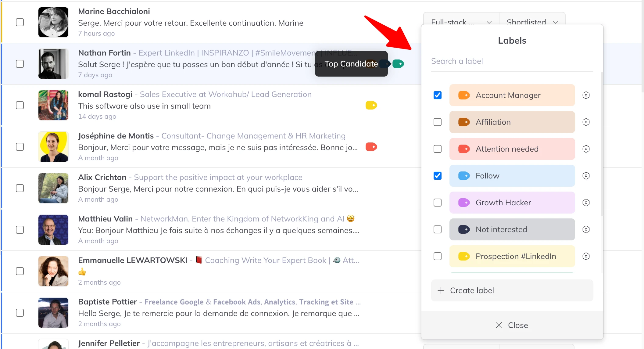Click the 'Search a label' input field
Viewport: 644px width, 349px height.
coord(512,61)
